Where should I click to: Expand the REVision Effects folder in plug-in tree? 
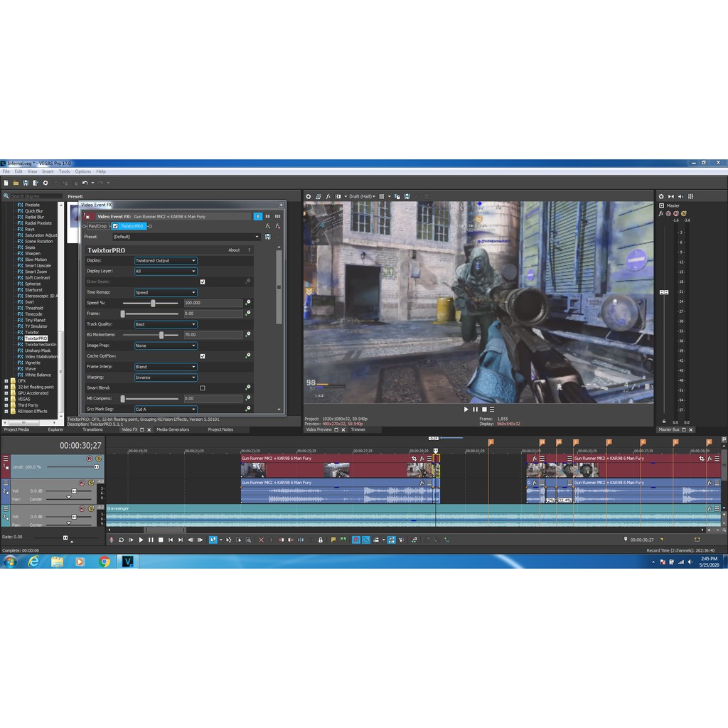point(6,411)
